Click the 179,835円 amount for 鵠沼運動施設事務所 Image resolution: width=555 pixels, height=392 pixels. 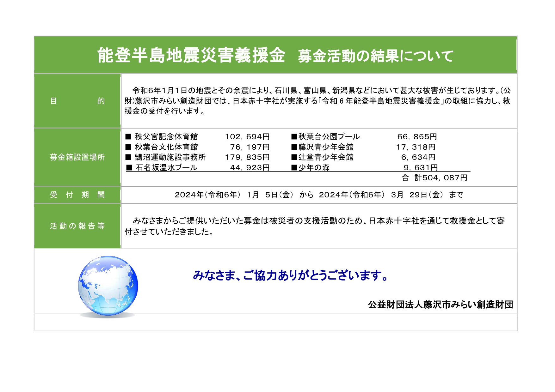247,157
